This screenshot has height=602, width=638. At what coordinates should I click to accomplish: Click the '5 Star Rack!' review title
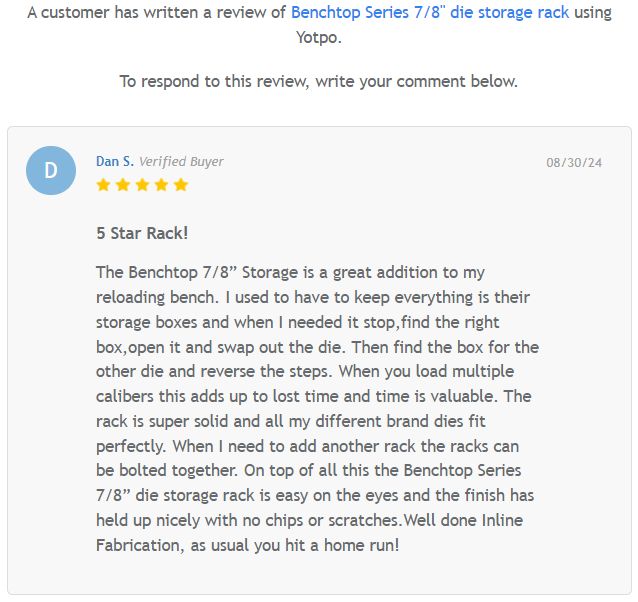(x=142, y=233)
